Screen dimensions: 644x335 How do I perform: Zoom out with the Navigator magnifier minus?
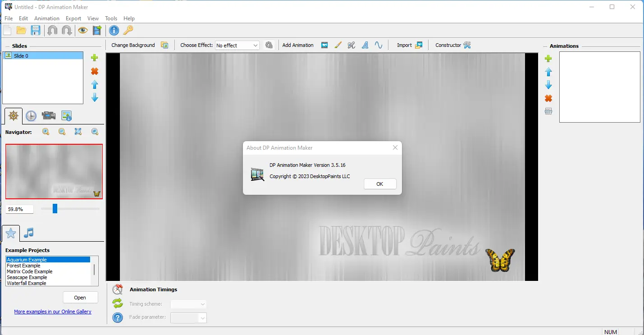click(x=62, y=132)
